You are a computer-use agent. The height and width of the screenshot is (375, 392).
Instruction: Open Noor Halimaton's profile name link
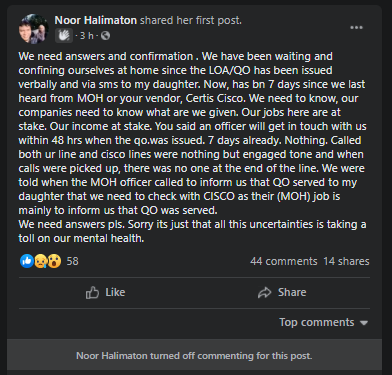96,20
